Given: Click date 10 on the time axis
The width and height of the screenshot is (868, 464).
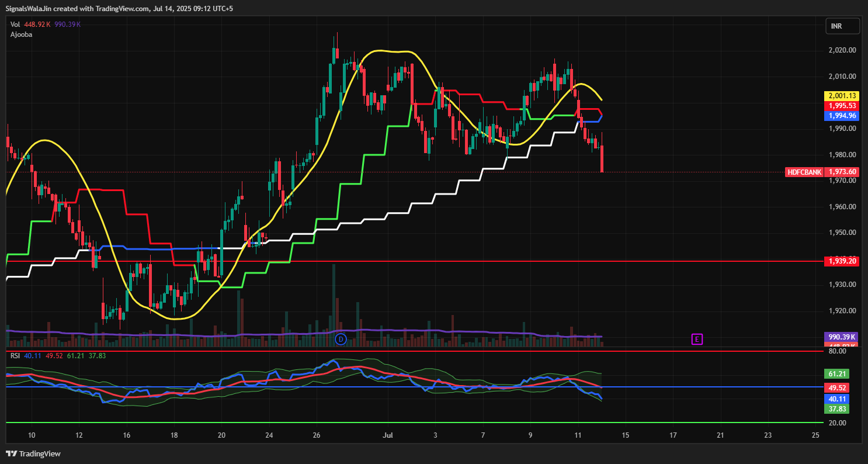Looking at the screenshot, I should click(x=32, y=435).
